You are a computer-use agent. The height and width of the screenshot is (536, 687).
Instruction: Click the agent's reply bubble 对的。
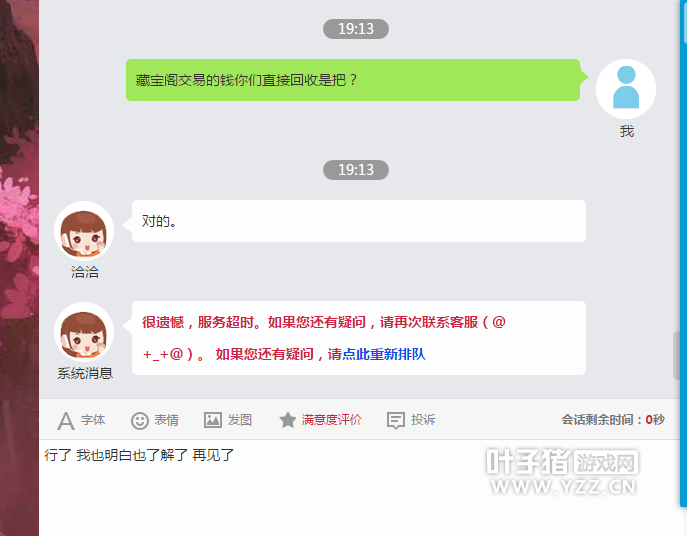[359, 221]
